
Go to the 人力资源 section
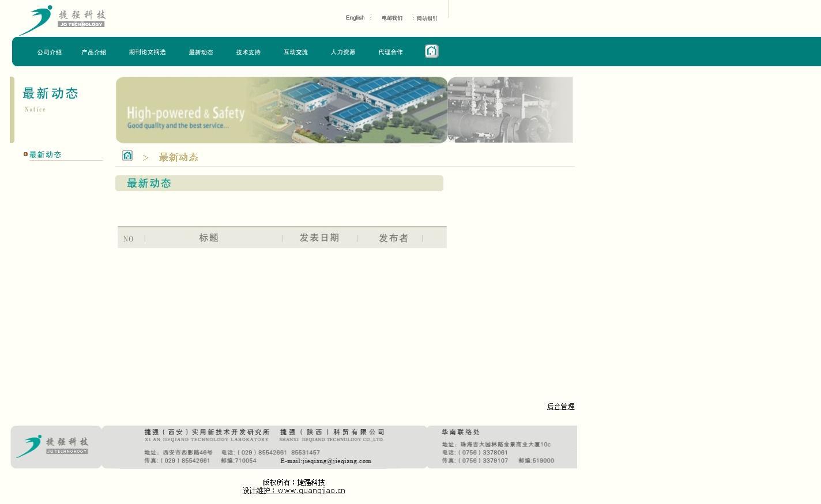[342, 52]
